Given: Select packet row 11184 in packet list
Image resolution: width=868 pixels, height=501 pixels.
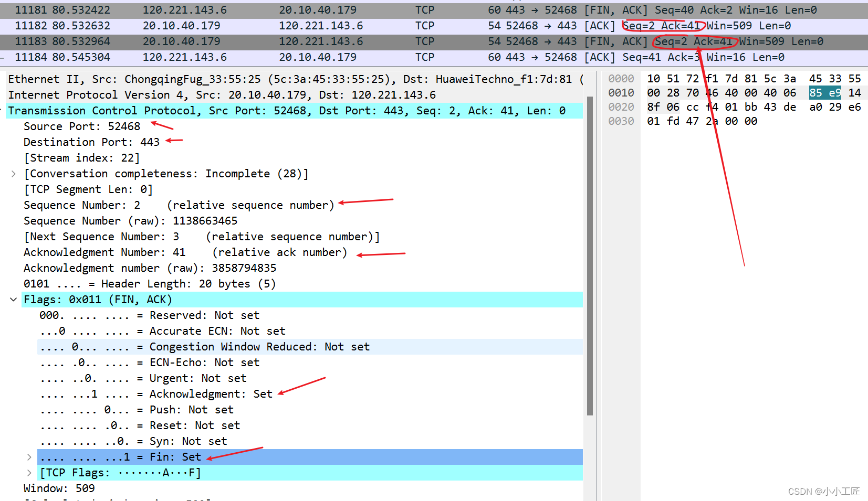Looking at the screenshot, I should (x=434, y=57).
